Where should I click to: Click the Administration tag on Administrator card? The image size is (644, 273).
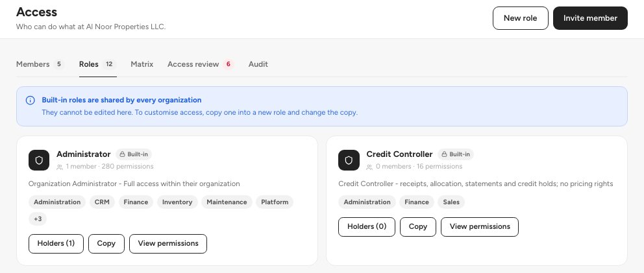click(57, 202)
